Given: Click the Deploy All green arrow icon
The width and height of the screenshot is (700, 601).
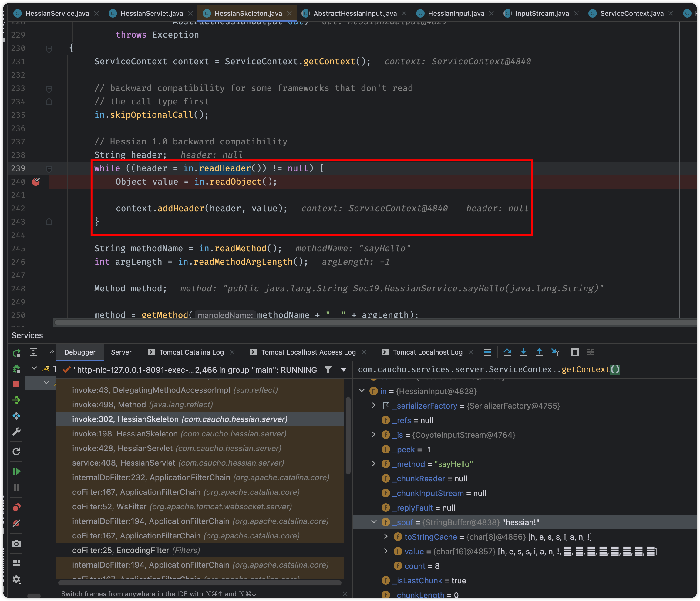Looking at the screenshot, I should 16,400.
